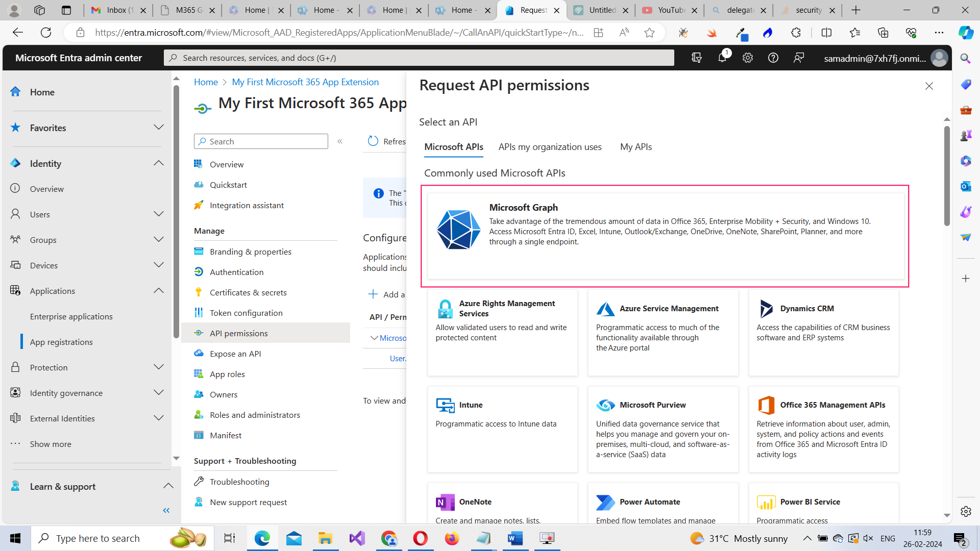The height and width of the screenshot is (551, 980).
Task: Open the Office 365 Management APIs tile
Action: coord(823,429)
